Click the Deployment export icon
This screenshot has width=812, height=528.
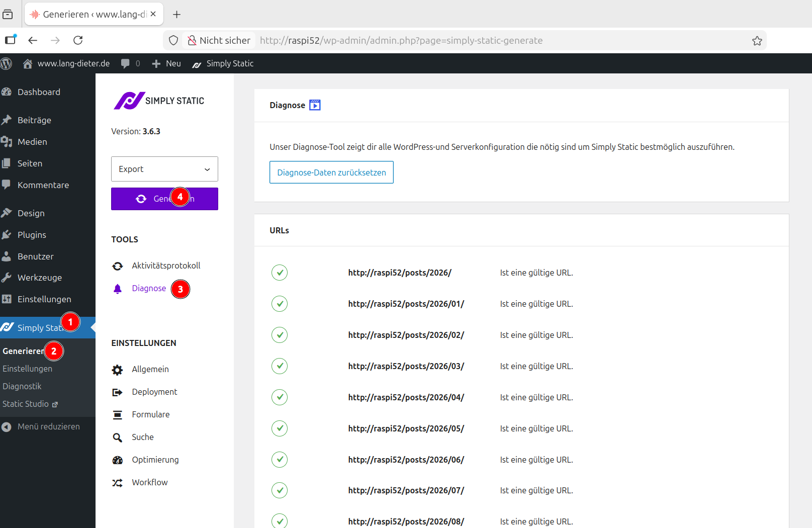click(x=117, y=392)
